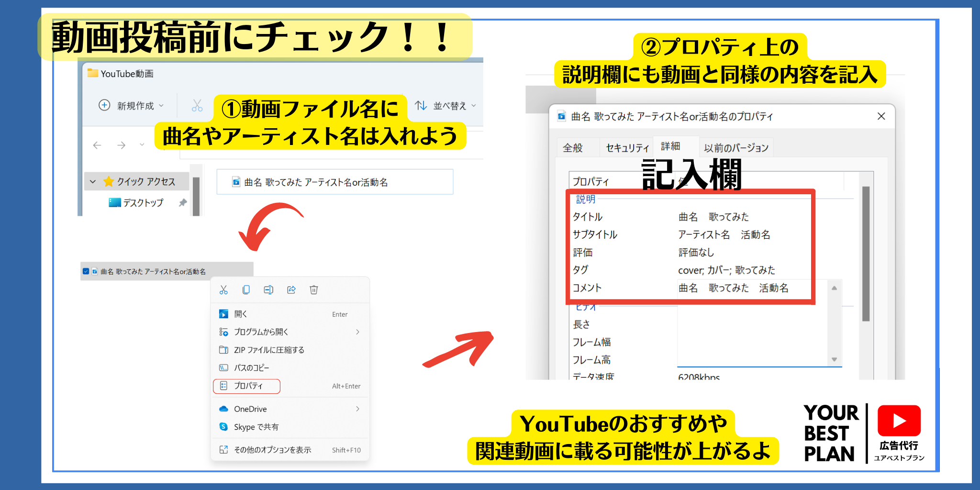
Task: Click the properties dialog title icon
Action: click(562, 116)
